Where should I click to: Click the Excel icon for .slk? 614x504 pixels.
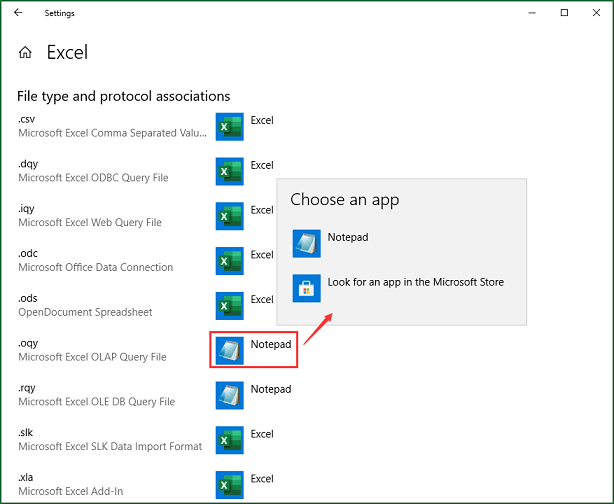point(229,440)
